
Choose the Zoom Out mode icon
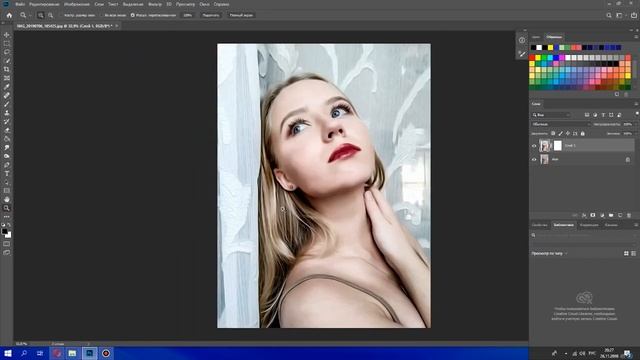pyautogui.click(x=50, y=15)
